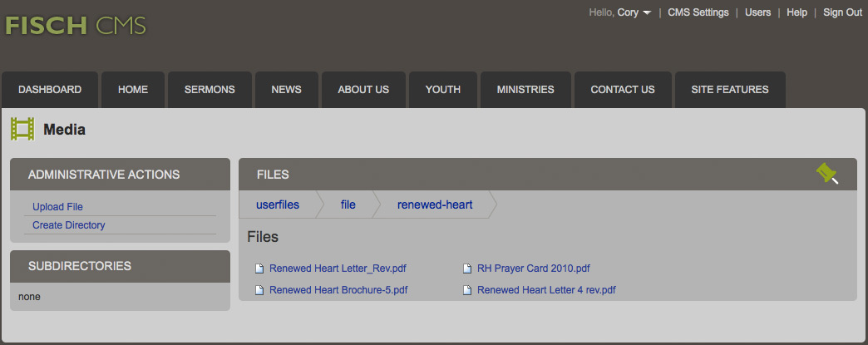The height and width of the screenshot is (345, 868).
Task: Open CMS Settings in the top bar
Action: [698, 12]
